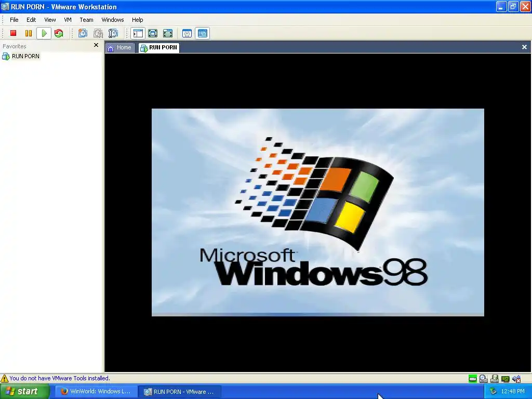Viewport: 532px width, 399px height.
Task: Close the Favorites panel
Action: tap(96, 45)
